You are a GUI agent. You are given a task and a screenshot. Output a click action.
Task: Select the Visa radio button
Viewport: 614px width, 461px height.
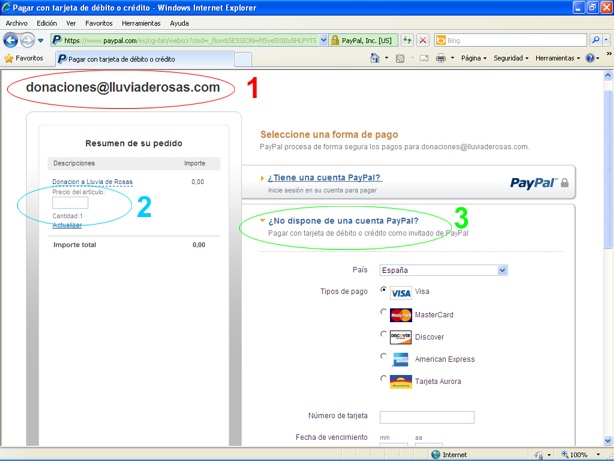pos(383,289)
